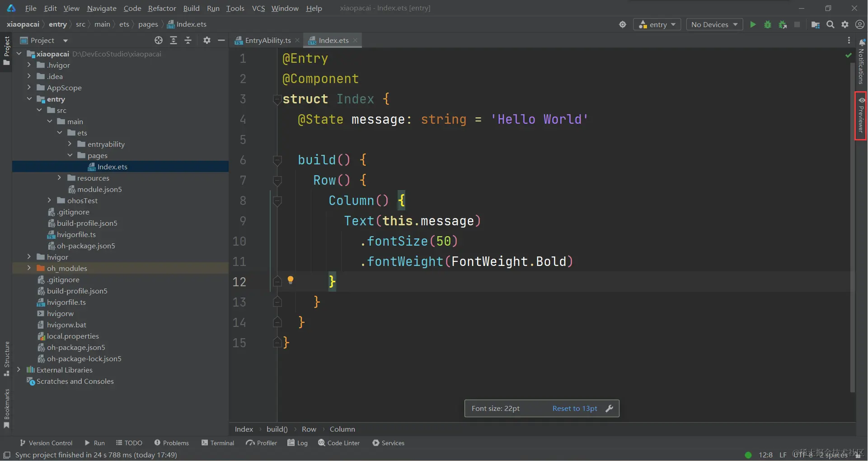Fold the build() method at line 6
This screenshot has width=868, height=461.
(x=277, y=160)
